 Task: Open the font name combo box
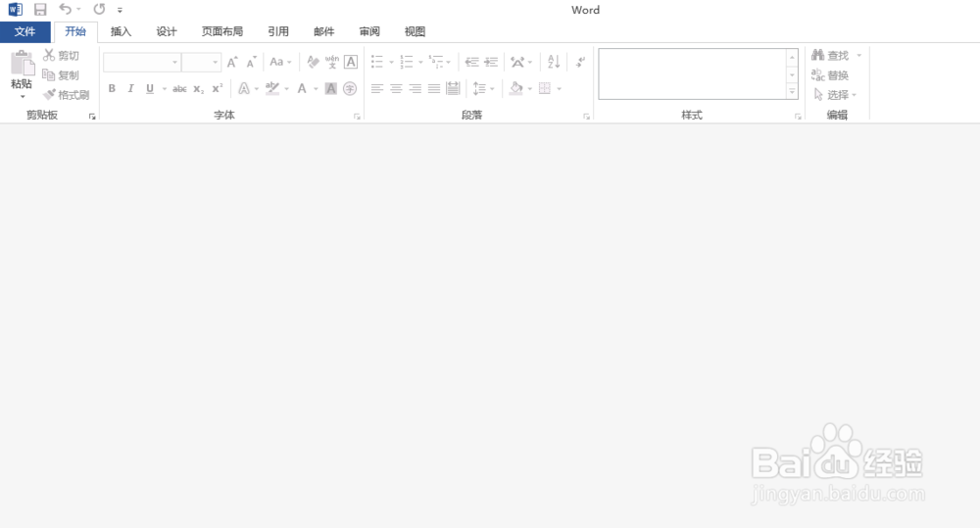(x=142, y=63)
